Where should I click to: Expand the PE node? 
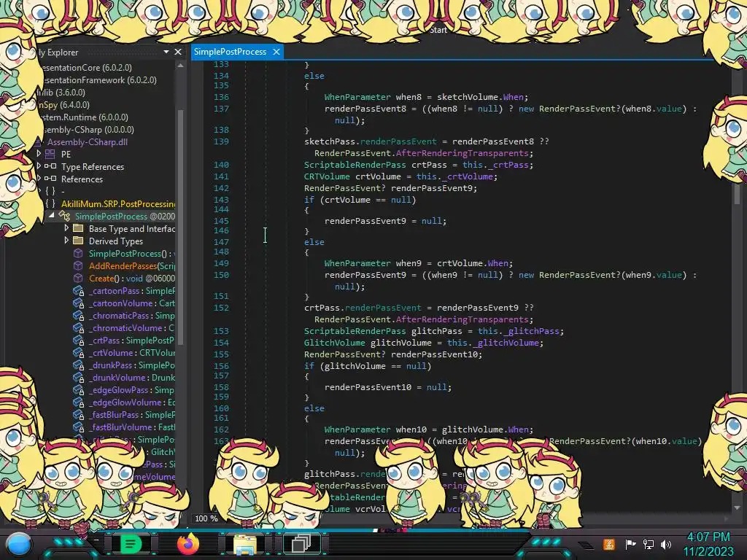pyautogui.click(x=39, y=153)
